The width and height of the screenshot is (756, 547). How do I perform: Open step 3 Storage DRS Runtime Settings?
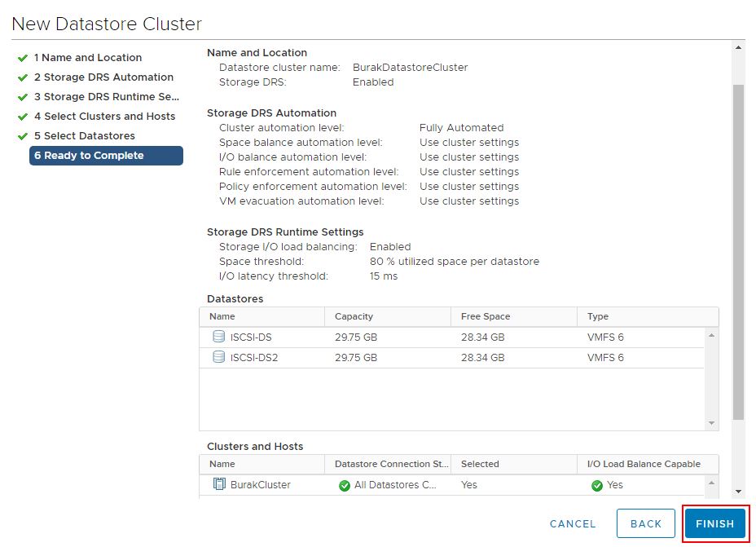[106, 96]
